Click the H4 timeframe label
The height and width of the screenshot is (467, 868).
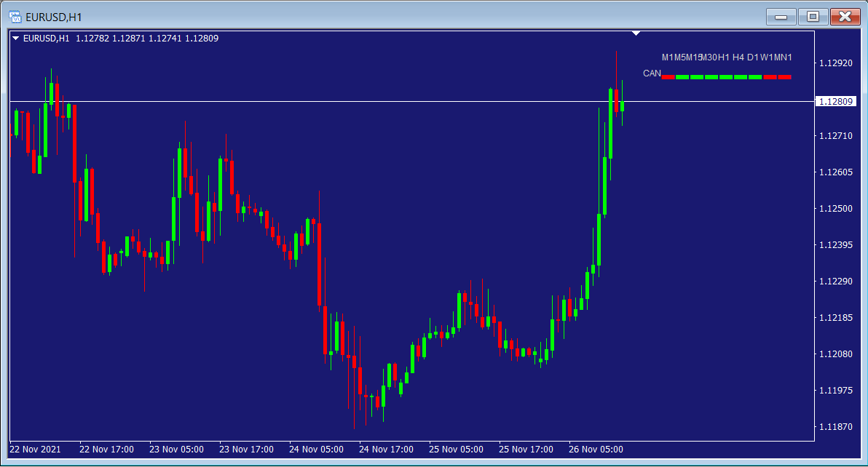point(738,57)
